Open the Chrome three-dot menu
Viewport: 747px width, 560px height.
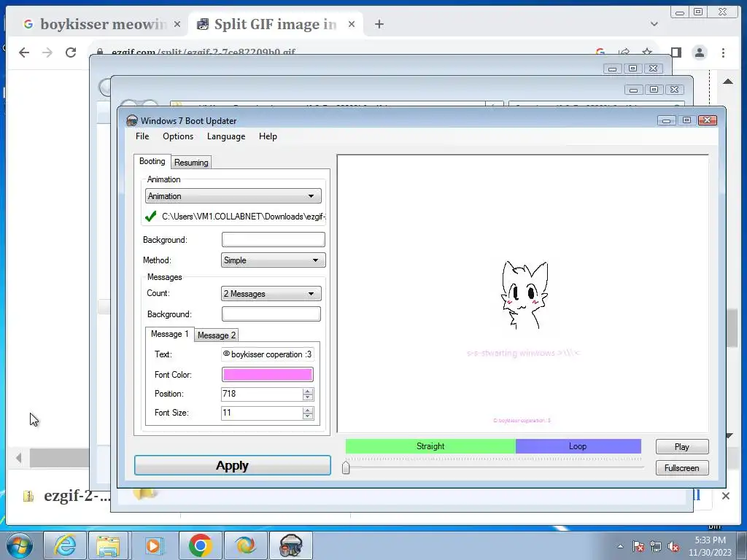pos(723,52)
